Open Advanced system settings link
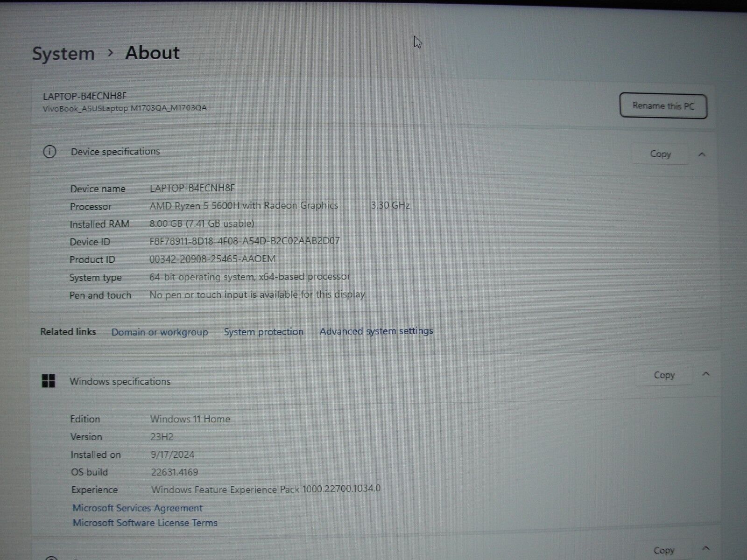The image size is (747, 560). click(x=376, y=331)
